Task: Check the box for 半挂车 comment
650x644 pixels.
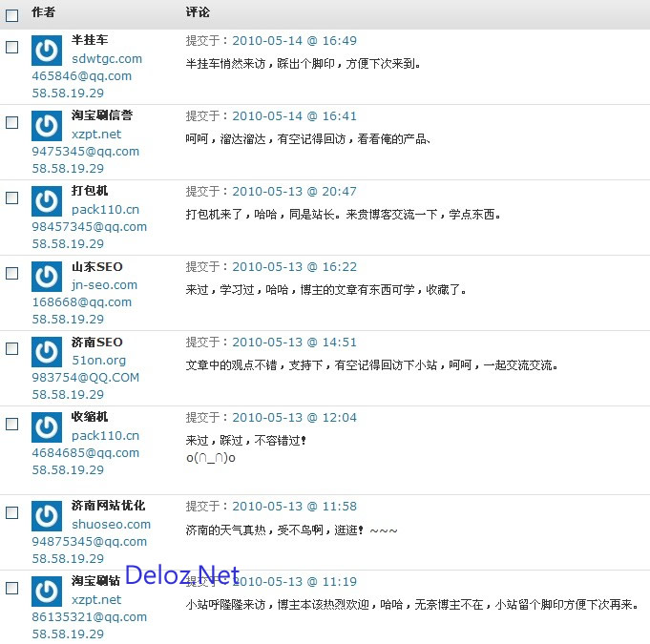Action: (x=12, y=48)
